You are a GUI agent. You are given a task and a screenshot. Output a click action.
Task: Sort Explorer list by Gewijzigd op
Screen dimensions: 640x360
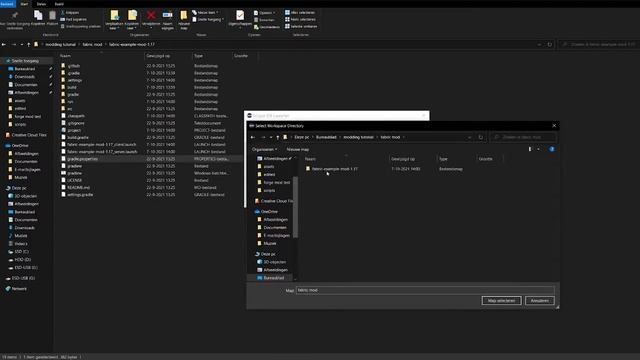tap(158, 56)
